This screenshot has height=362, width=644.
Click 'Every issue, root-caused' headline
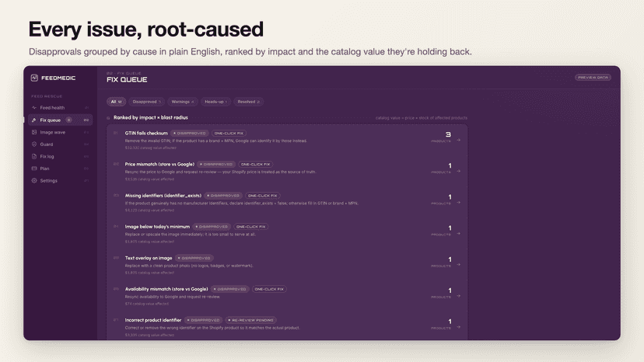click(145, 30)
